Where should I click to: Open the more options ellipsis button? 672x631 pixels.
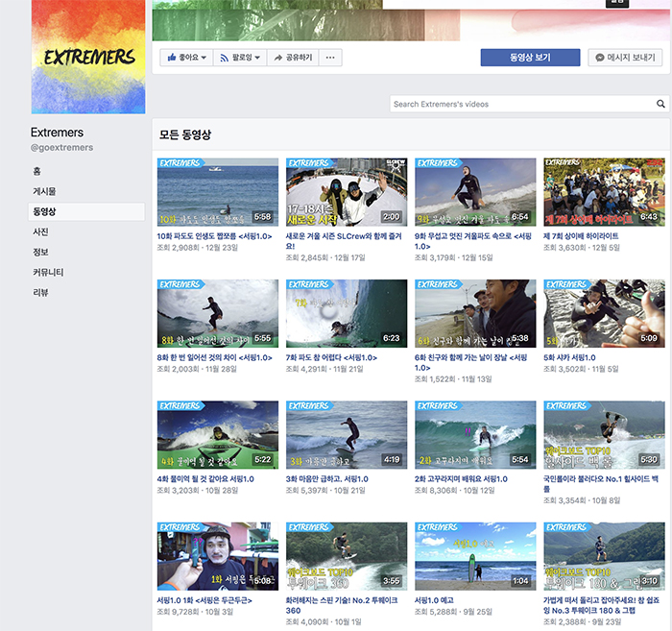(x=329, y=58)
